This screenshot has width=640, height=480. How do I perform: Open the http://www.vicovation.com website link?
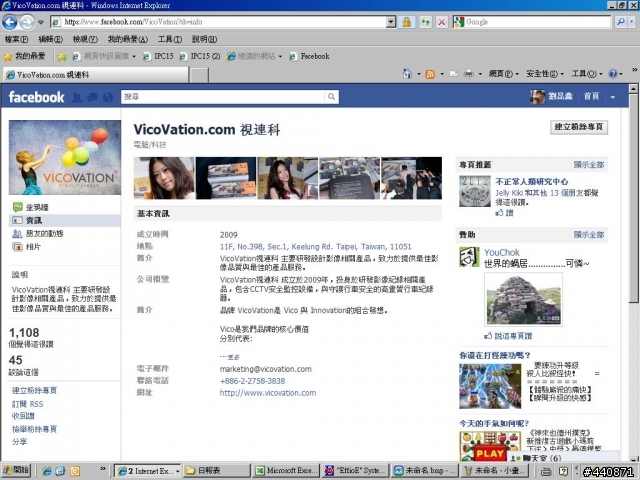tap(268, 393)
